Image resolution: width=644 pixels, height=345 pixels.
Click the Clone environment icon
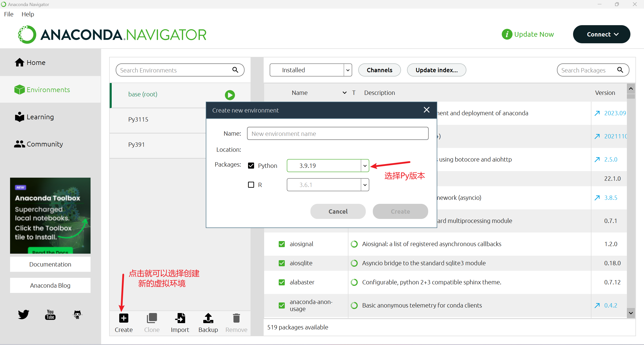(x=152, y=318)
